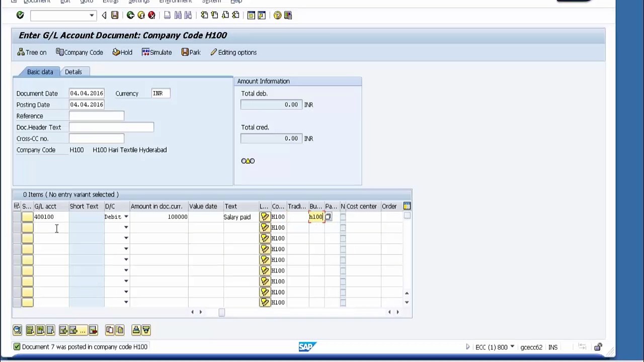This screenshot has width=644, height=362.
Task: Go to last page toolbar icon
Action: click(235, 15)
